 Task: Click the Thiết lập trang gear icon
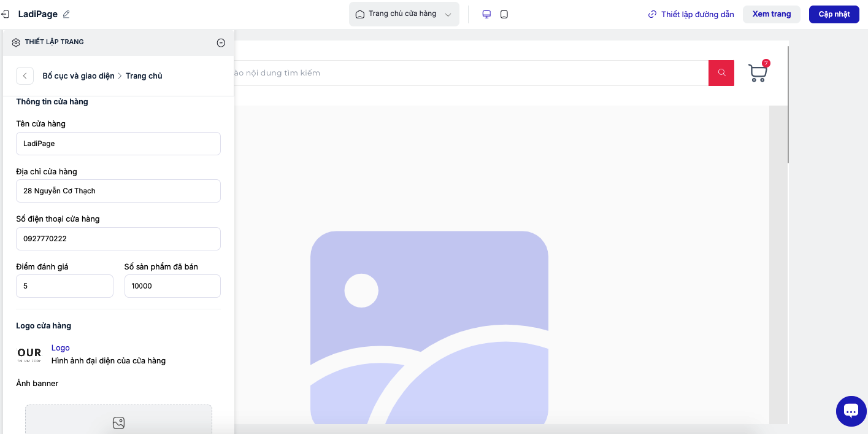pyautogui.click(x=16, y=42)
